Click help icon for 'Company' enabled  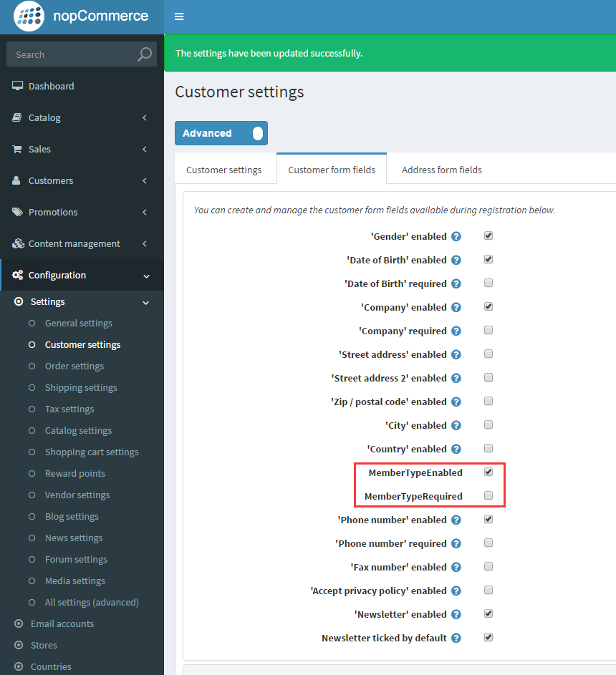click(x=456, y=307)
